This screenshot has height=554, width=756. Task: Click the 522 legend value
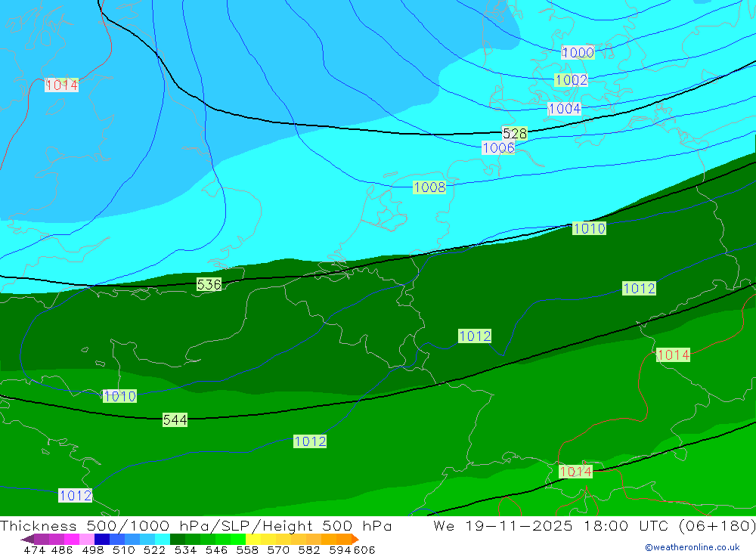coord(154,549)
